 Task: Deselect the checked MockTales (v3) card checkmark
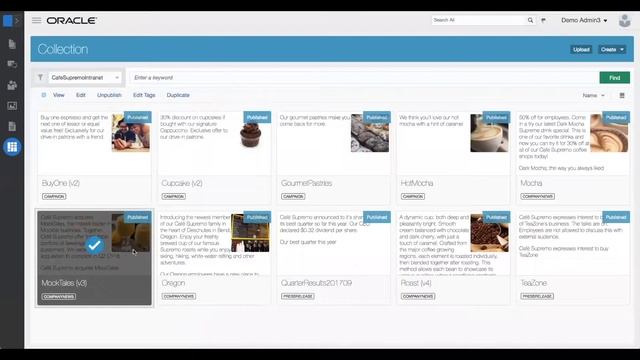point(94,245)
